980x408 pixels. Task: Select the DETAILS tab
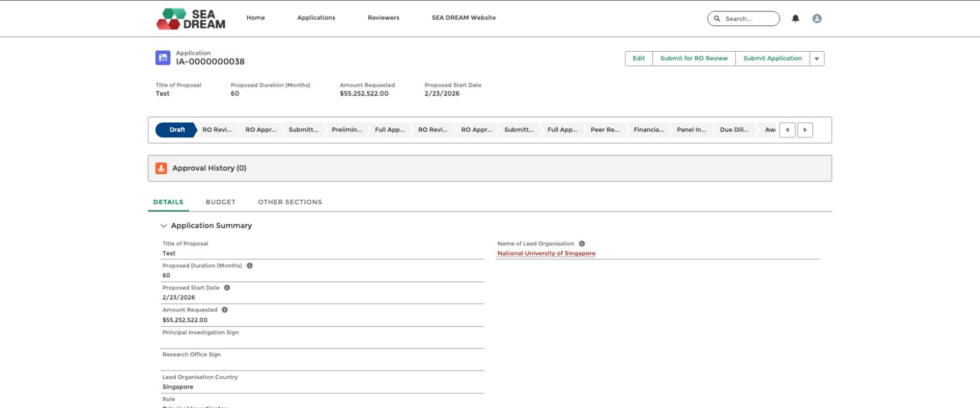[x=168, y=202]
